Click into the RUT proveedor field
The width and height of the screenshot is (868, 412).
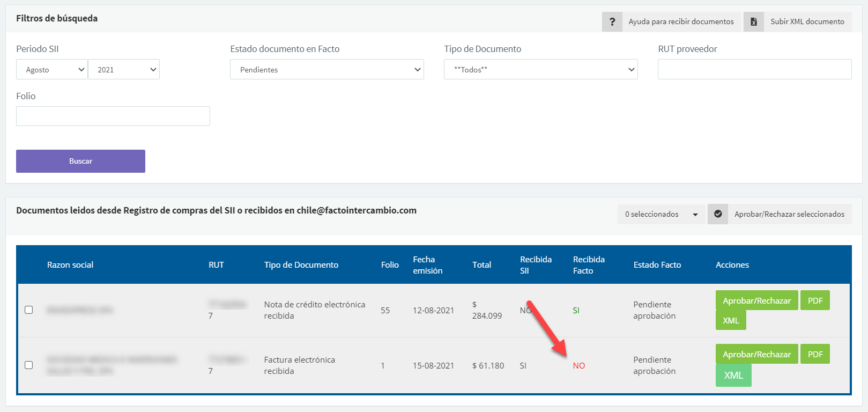pos(754,70)
